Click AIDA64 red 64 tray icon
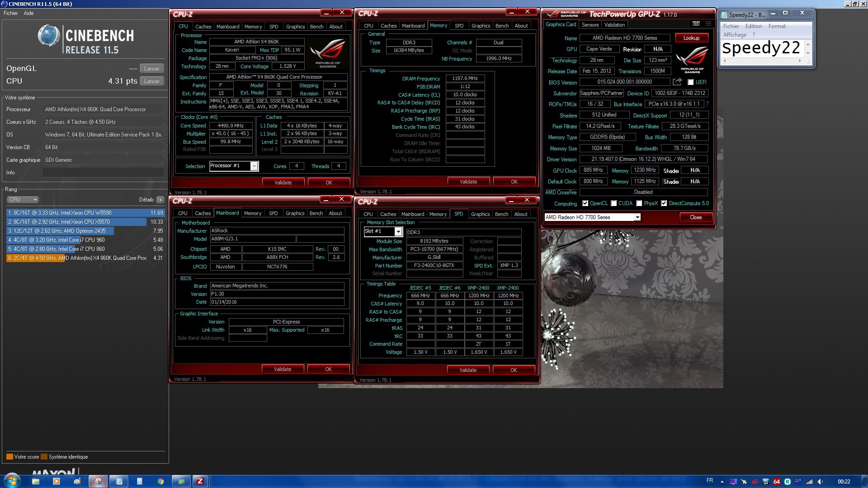The width and height of the screenshot is (868, 488). pos(777,482)
